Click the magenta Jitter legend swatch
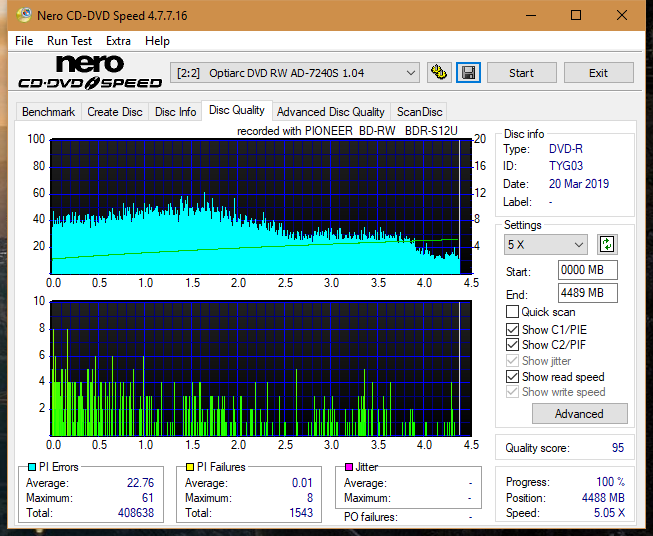 point(349,467)
